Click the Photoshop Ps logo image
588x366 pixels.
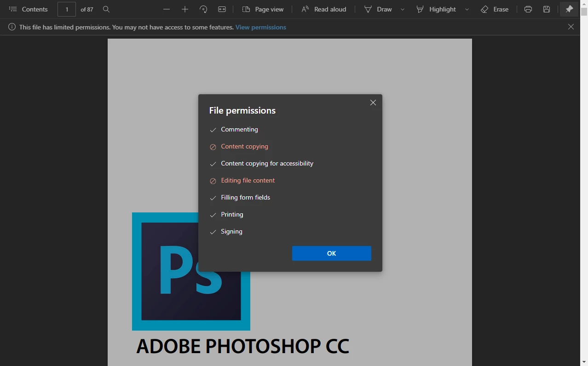point(191,271)
